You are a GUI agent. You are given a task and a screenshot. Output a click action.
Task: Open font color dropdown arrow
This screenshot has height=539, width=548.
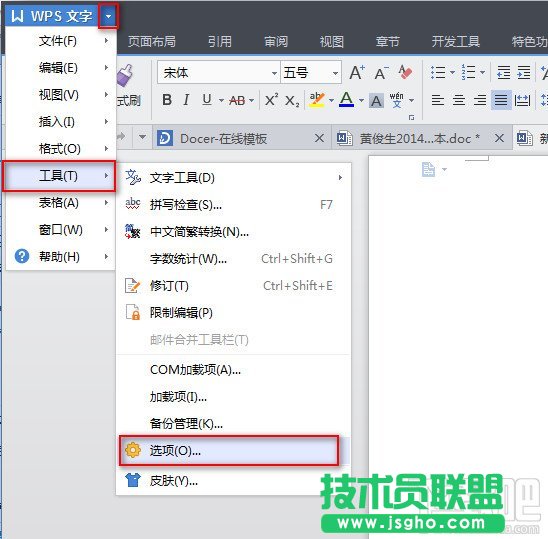click(361, 101)
